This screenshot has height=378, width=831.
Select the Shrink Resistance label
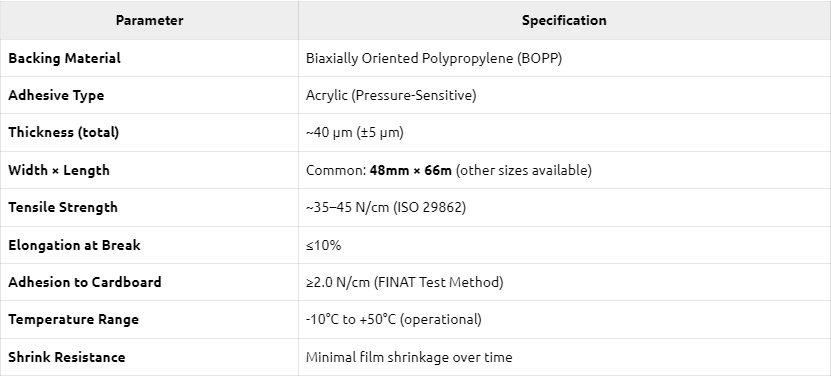click(67, 357)
